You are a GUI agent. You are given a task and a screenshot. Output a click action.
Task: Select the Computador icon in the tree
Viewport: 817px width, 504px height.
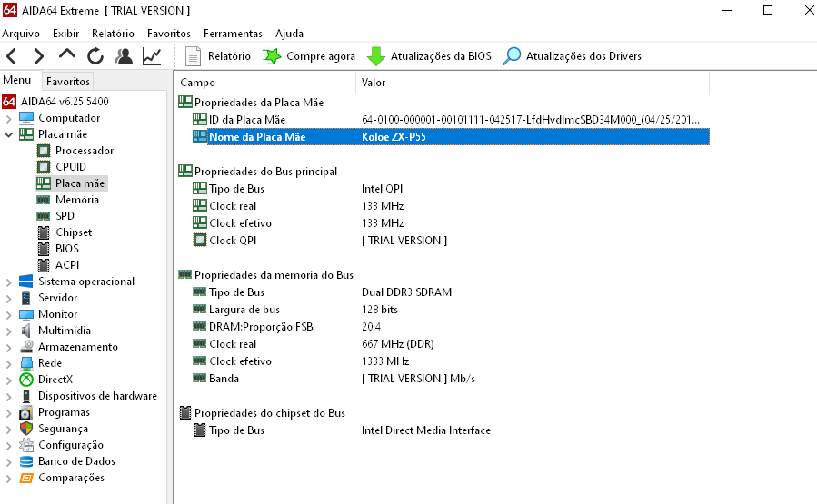click(x=26, y=118)
